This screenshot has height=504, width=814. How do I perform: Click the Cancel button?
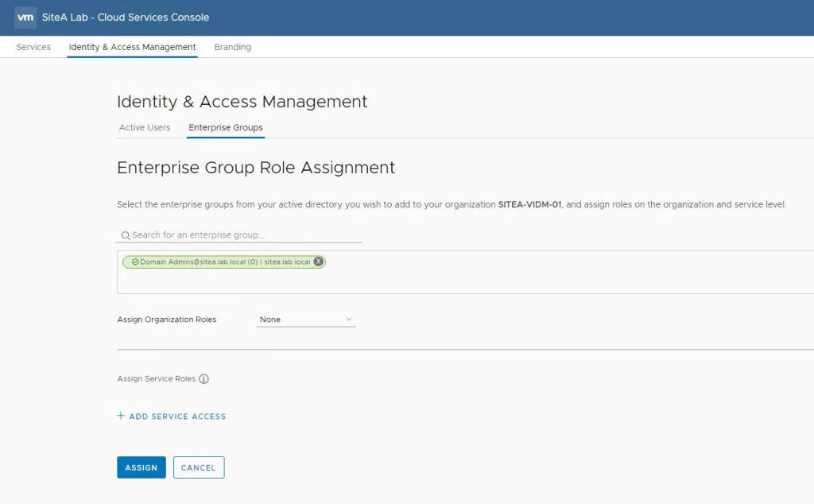(x=199, y=467)
